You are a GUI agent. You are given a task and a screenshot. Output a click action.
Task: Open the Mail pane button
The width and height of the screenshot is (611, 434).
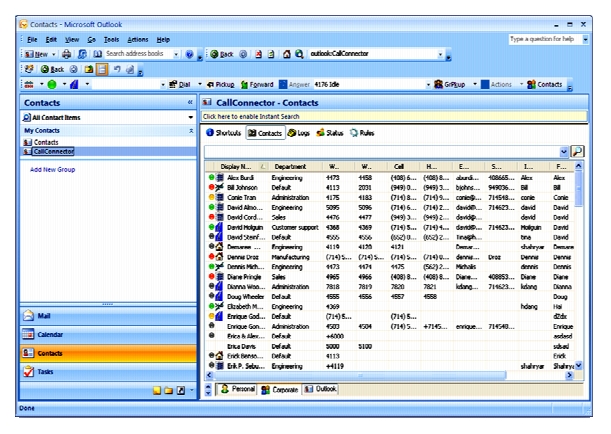pos(108,316)
